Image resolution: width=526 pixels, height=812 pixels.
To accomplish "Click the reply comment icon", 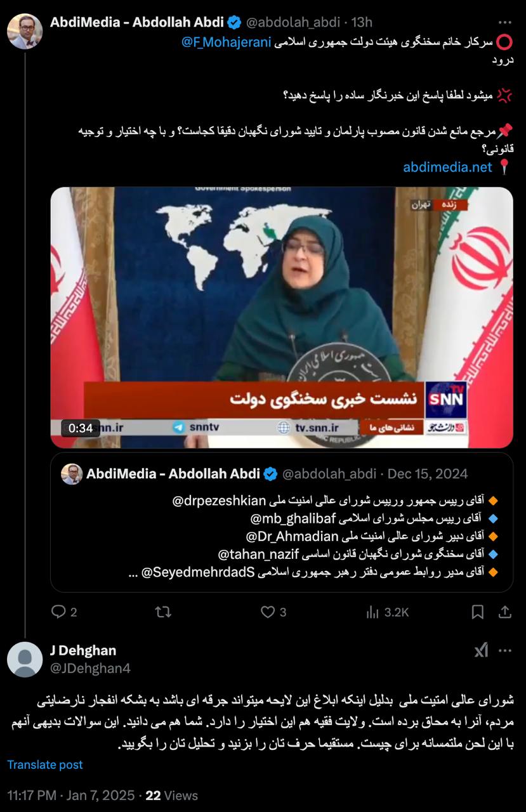I will pyautogui.click(x=58, y=612).
